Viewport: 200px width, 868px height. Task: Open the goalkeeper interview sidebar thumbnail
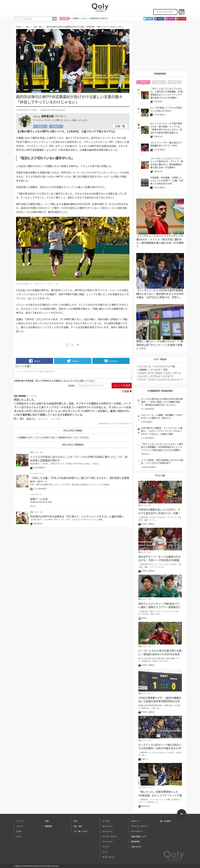(x=160, y=216)
